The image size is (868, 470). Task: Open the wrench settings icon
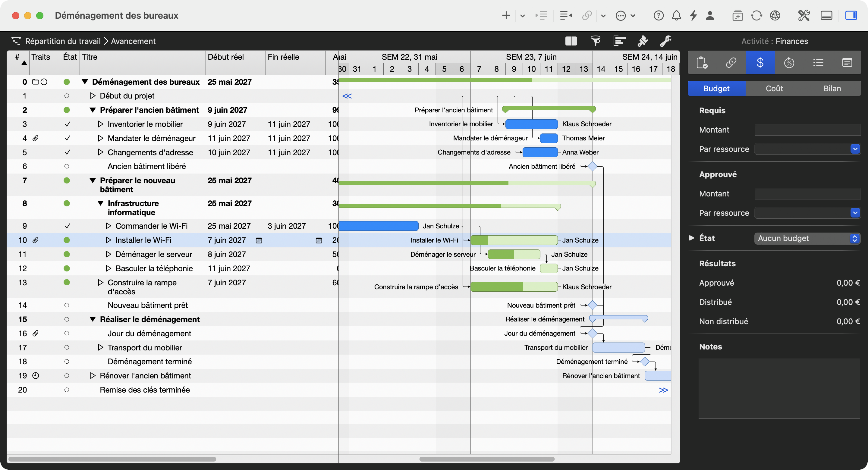665,41
